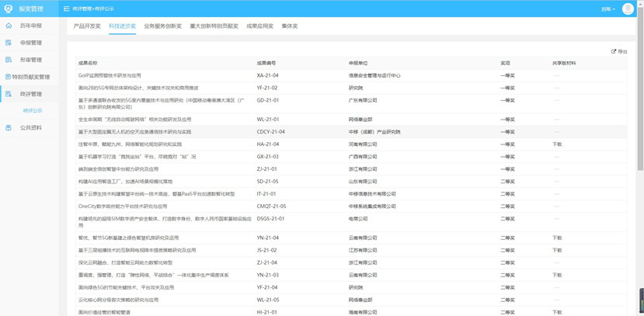The width and height of the screenshot is (644, 316).
Task: Click the cell IT-21-01
Action: (x=266, y=193)
